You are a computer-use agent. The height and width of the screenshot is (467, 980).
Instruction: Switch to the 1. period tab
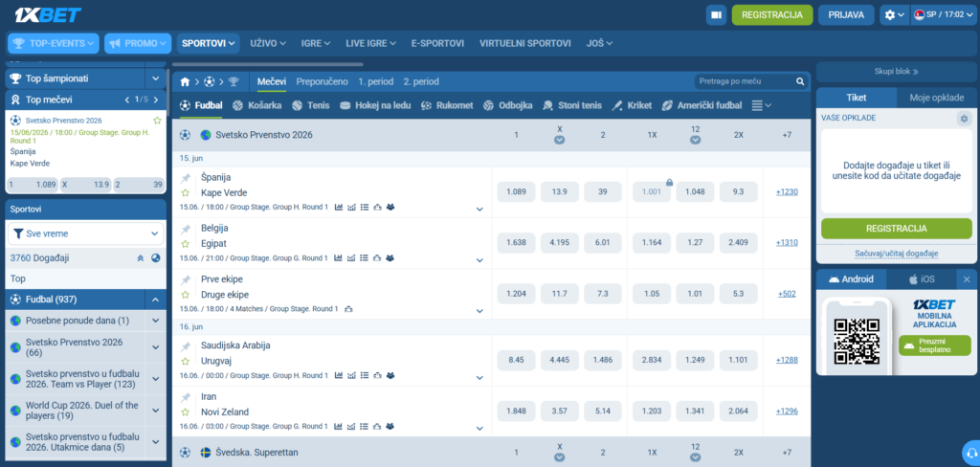tap(375, 82)
